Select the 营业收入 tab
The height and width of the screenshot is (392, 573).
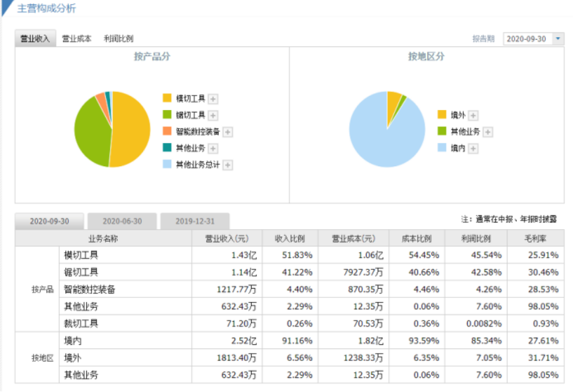coord(35,38)
